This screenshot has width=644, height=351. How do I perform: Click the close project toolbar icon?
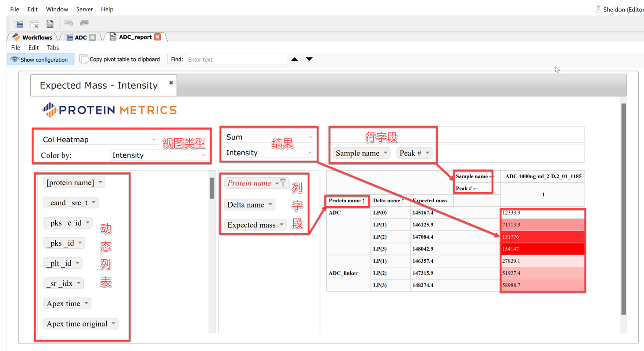[34, 24]
